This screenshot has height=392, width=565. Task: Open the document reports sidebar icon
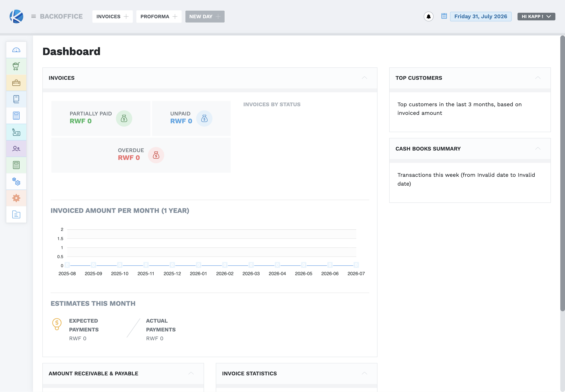16,214
